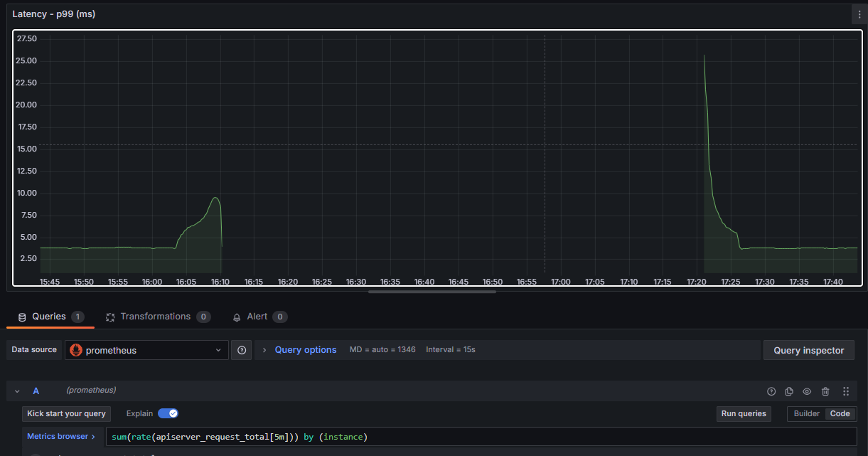Viewport: 868px width, 456px height.
Task: Click the 17:00 time axis label
Action: point(561,282)
